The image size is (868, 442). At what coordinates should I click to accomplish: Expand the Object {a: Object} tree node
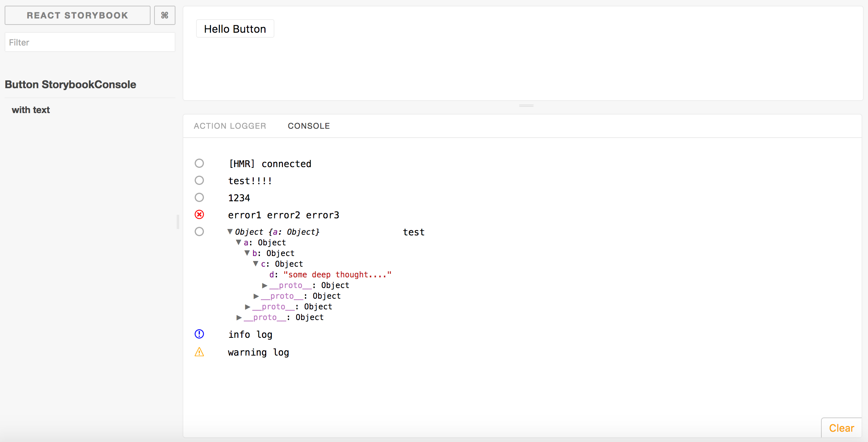click(228, 232)
